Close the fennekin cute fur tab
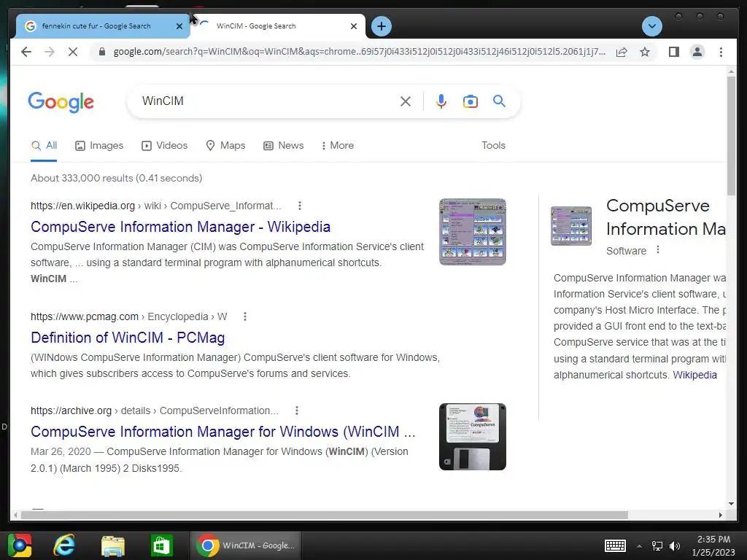747x560 pixels. (179, 26)
